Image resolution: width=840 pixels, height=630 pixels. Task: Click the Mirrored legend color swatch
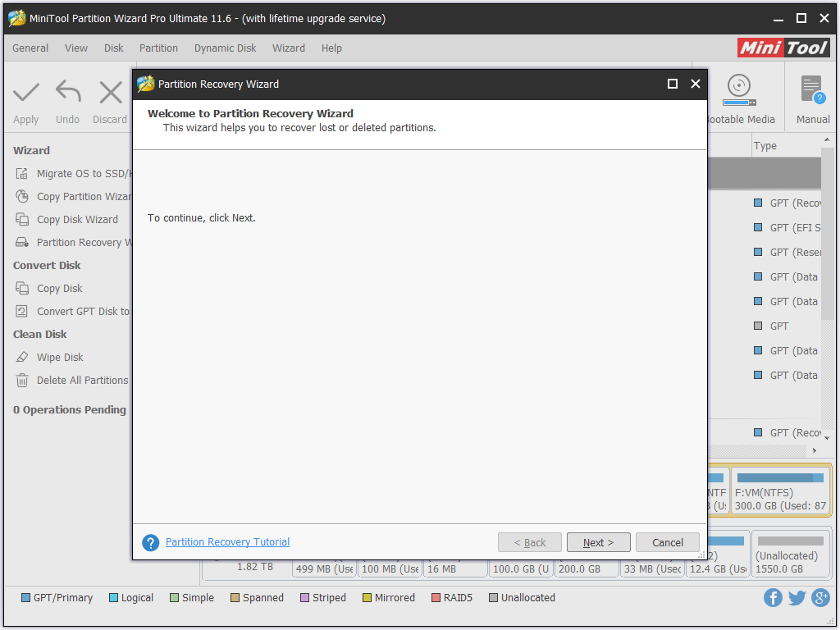pyautogui.click(x=367, y=598)
